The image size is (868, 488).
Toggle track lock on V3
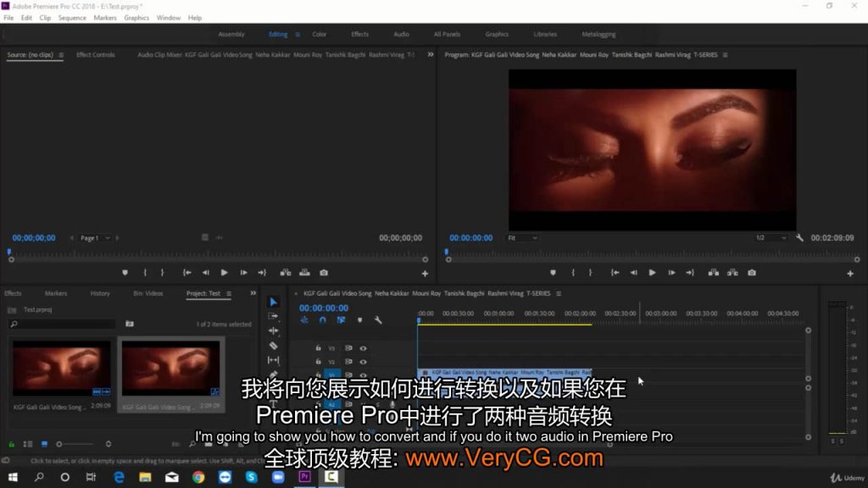coord(319,348)
